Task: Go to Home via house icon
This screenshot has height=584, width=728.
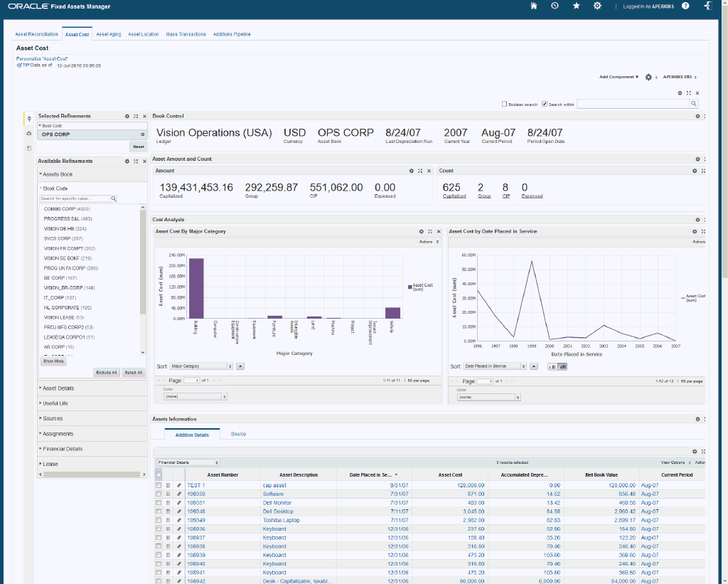Action: [534, 6]
